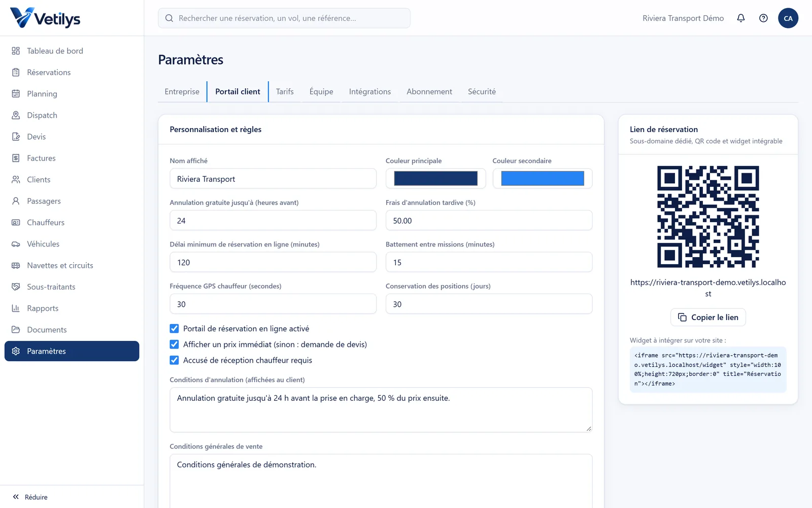Open the Couleur principale color picker

pyautogui.click(x=436, y=178)
